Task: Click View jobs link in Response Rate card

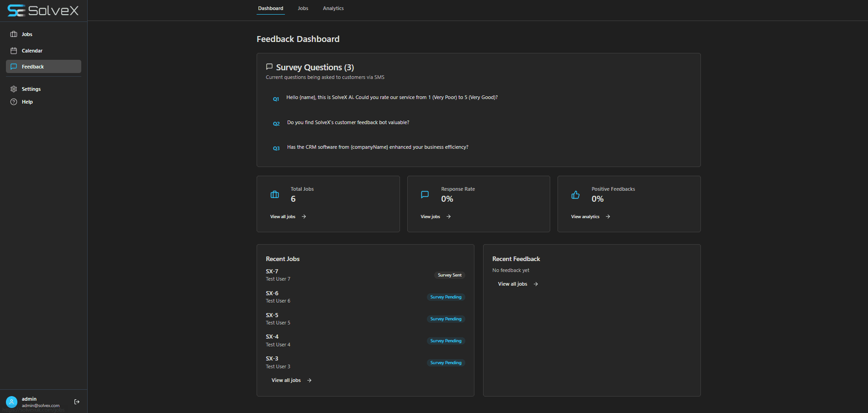Action: click(x=431, y=217)
